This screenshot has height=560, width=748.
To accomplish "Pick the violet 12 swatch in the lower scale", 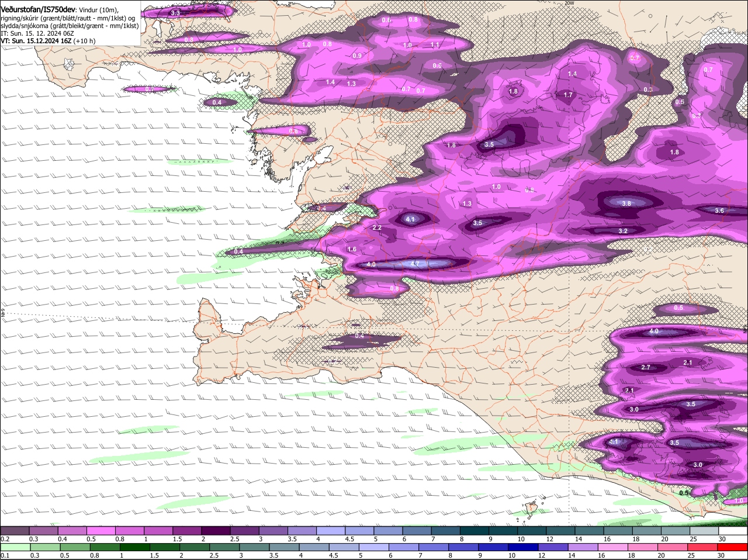I will (555, 547).
